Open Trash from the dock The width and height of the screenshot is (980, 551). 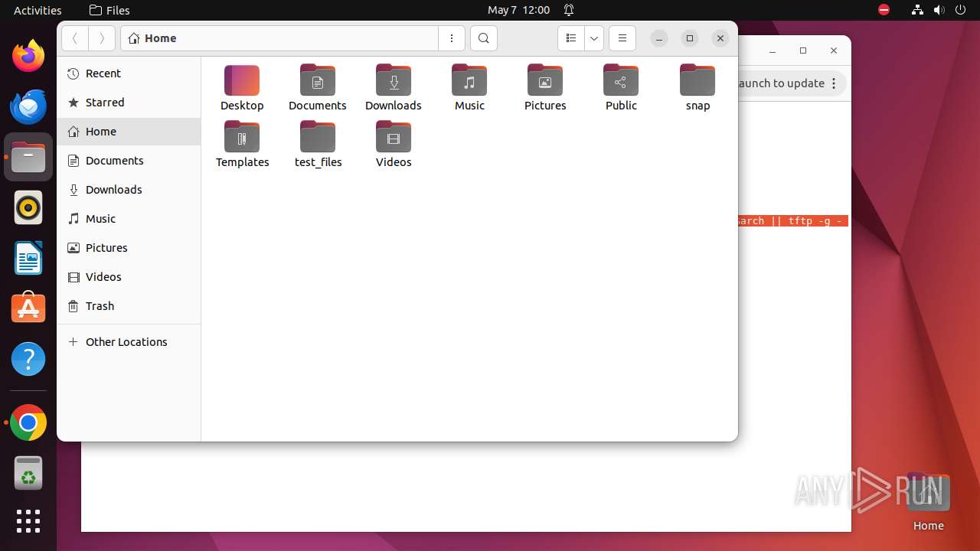click(x=28, y=473)
